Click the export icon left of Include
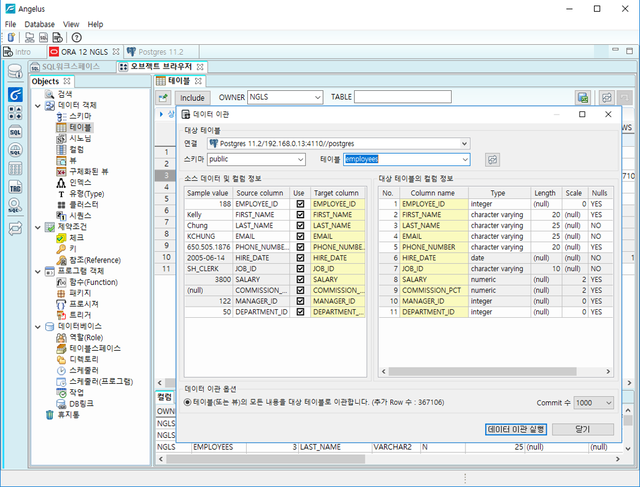Screen dimensions: 640x487 tap(163, 98)
